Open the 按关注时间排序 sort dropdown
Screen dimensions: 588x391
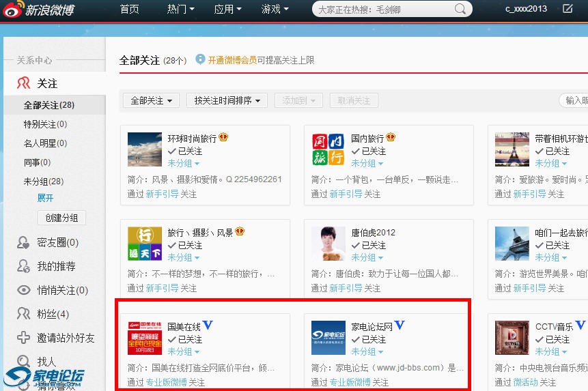227,100
